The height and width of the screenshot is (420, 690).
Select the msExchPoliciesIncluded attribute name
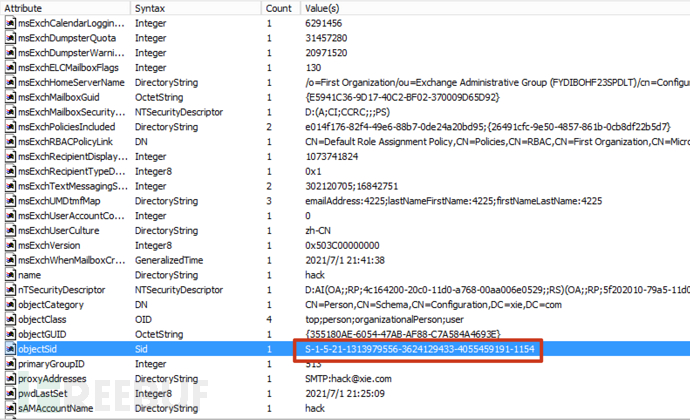click(x=66, y=127)
